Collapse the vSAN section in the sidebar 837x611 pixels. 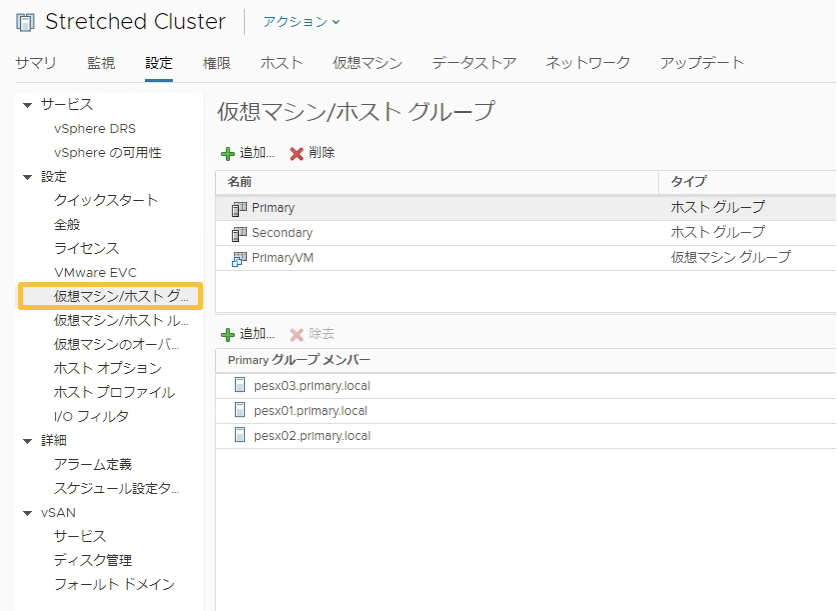click(28, 513)
